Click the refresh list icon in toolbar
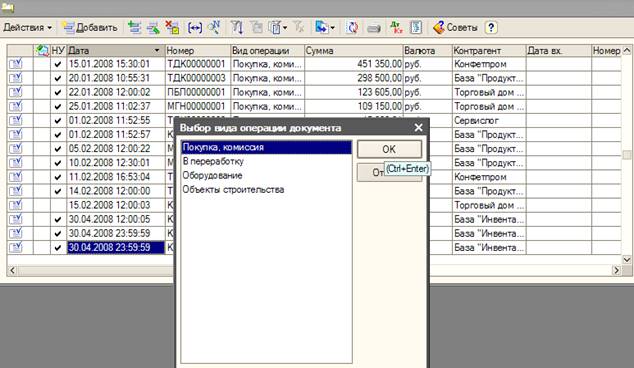The image size is (634, 368). pos(353,27)
